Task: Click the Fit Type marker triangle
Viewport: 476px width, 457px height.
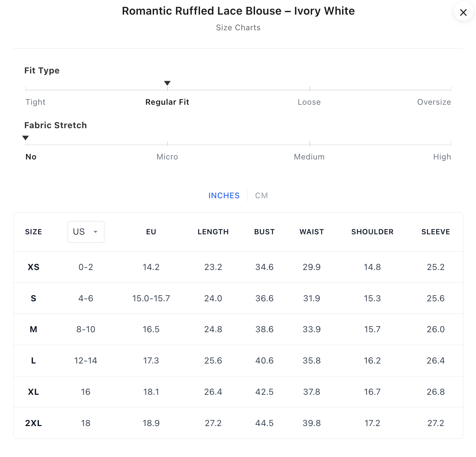Action: click(167, 83)
